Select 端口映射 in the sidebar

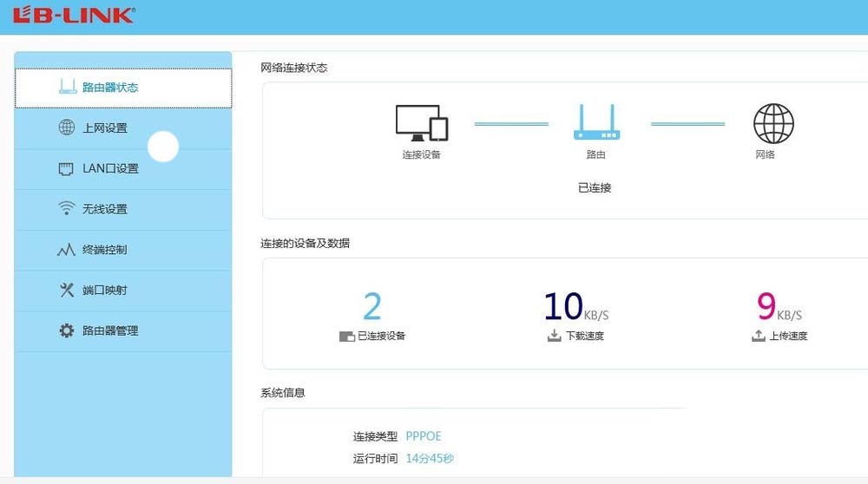123,291
